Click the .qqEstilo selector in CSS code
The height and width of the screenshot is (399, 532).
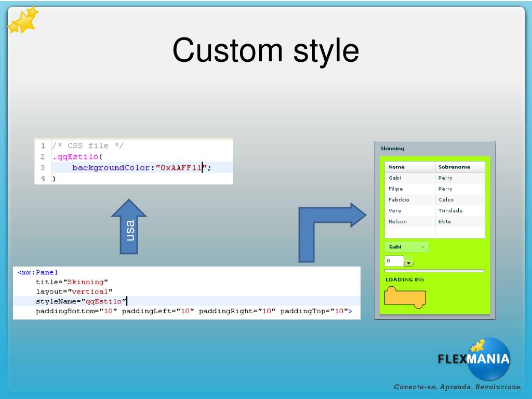(77, 156)
